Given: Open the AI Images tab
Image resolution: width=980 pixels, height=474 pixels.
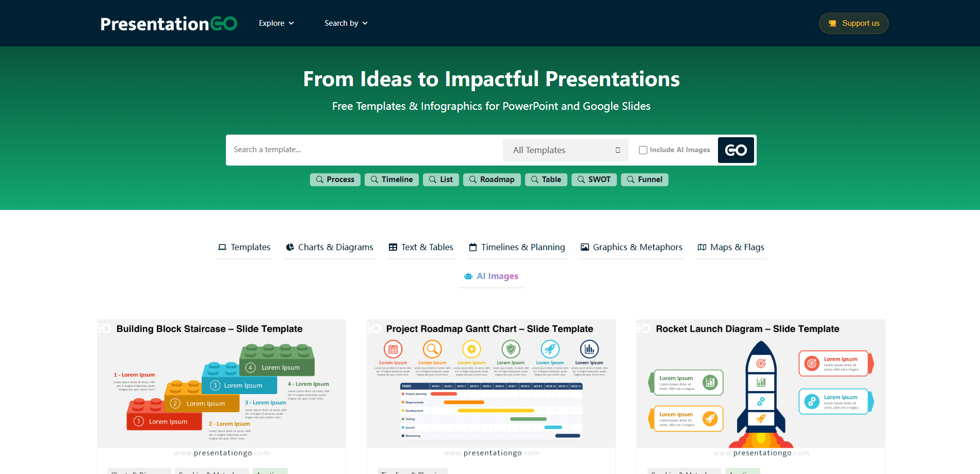Looking at the screenshot, I should click(x=491, y=276).
